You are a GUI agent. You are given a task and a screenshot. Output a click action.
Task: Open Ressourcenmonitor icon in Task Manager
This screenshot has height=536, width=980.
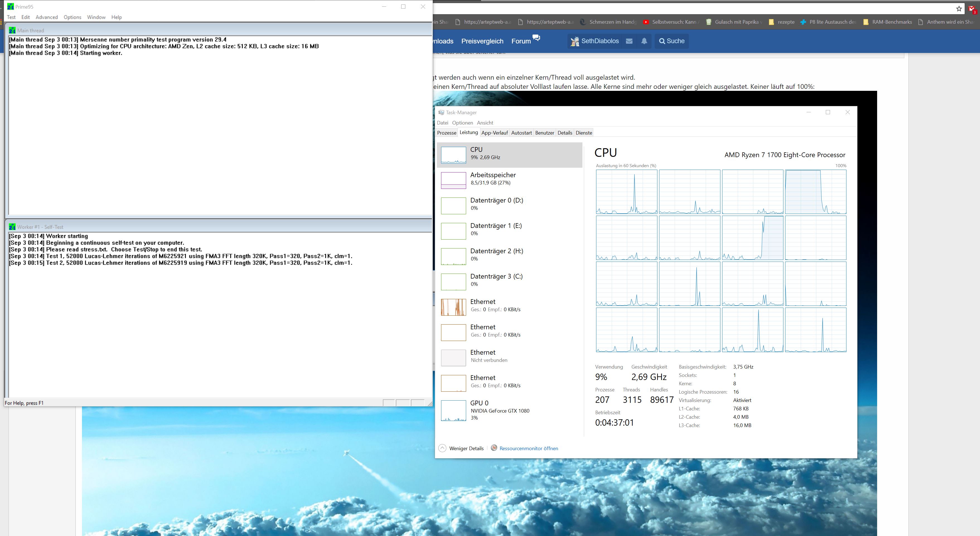pos(494,448)
